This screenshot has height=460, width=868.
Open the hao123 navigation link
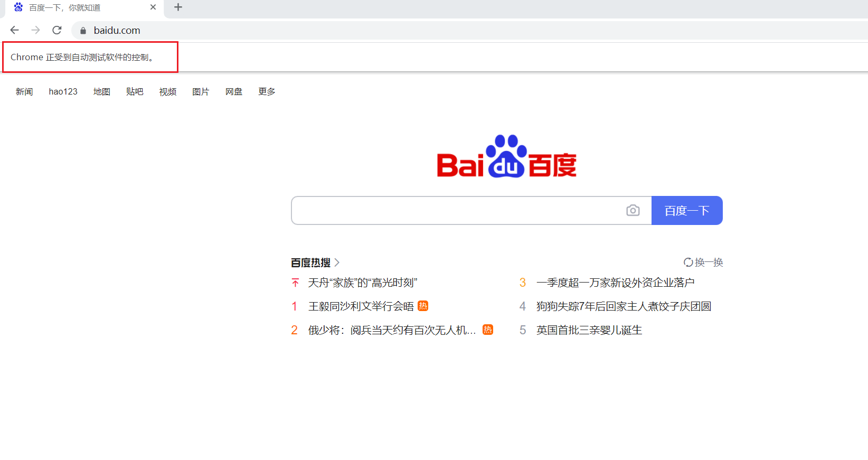(x=63, y=92)
